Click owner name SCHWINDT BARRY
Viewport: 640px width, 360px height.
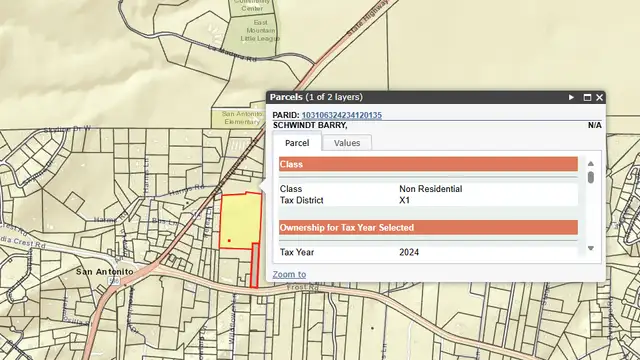[x=310, y=125]
